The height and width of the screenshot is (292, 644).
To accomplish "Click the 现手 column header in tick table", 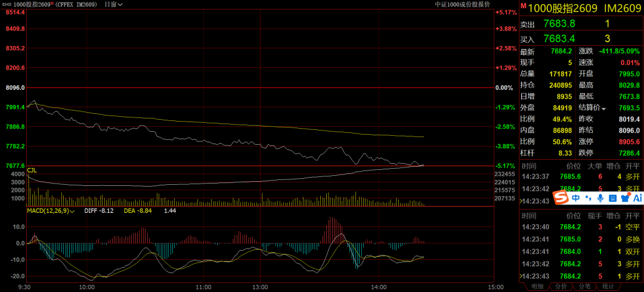I will point(594,216).
